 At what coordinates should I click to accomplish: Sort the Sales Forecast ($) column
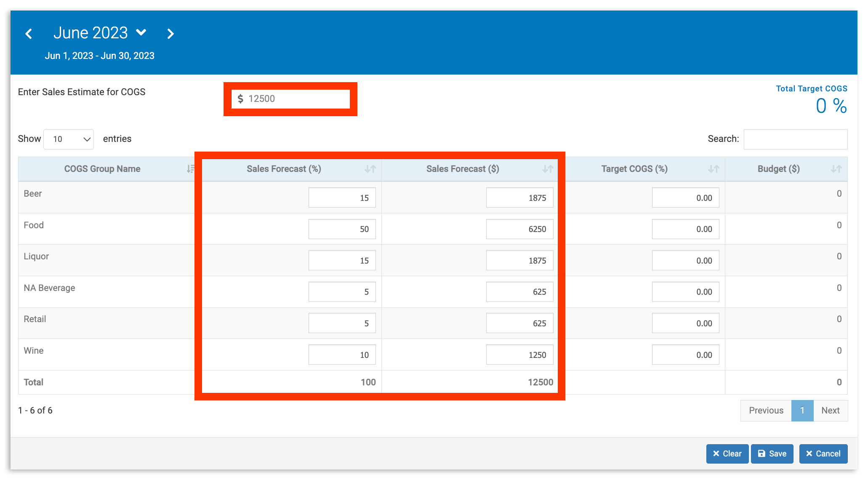548,168
